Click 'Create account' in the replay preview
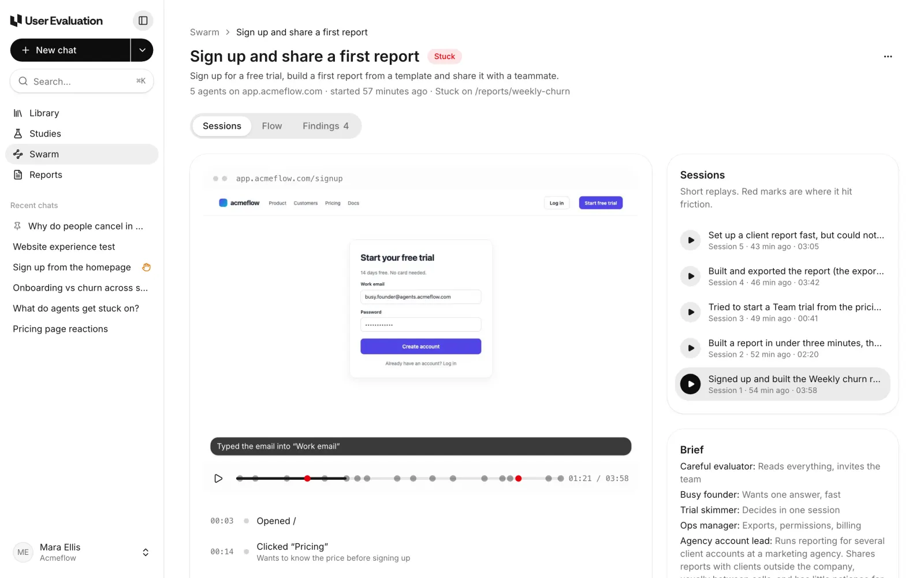This screenshot has width=924, height=578. (420, 346)
